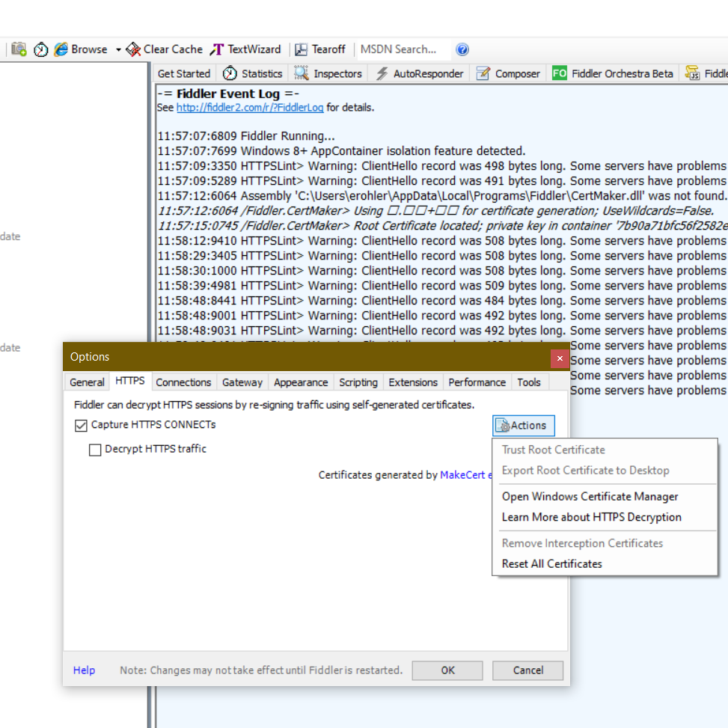Switch to the Inspectors tab
The image size is (728, 728).
point(328,74)
